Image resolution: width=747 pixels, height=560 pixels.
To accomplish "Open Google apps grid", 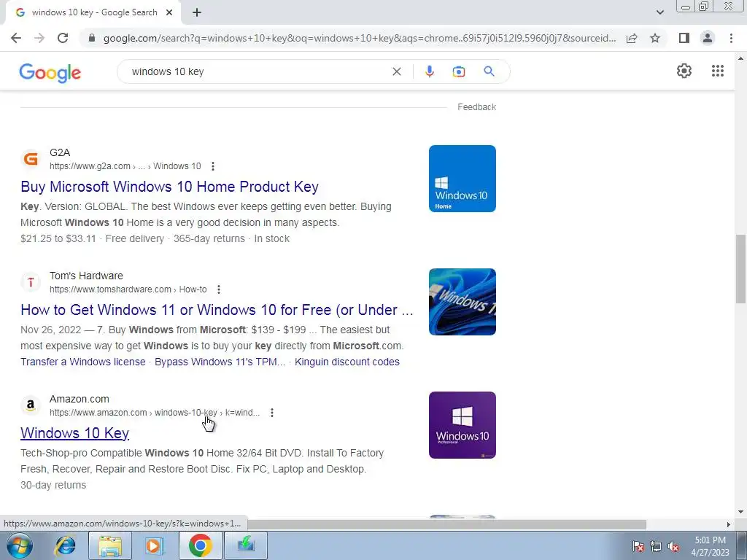I will 718,71.
